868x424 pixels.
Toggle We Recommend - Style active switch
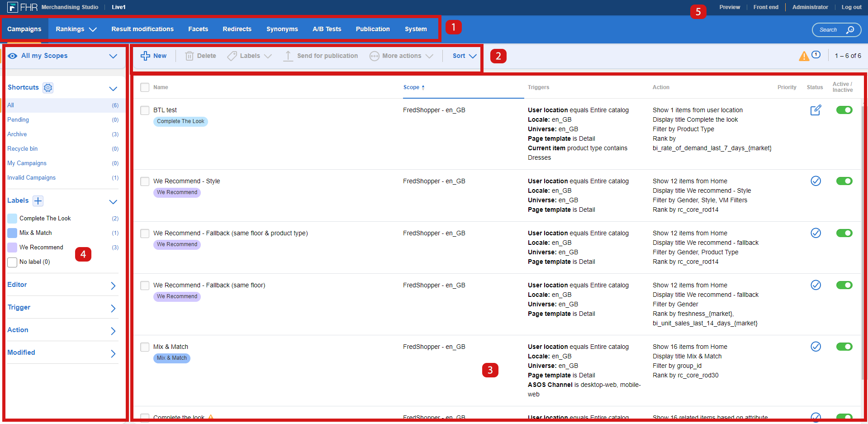point(844,181)
